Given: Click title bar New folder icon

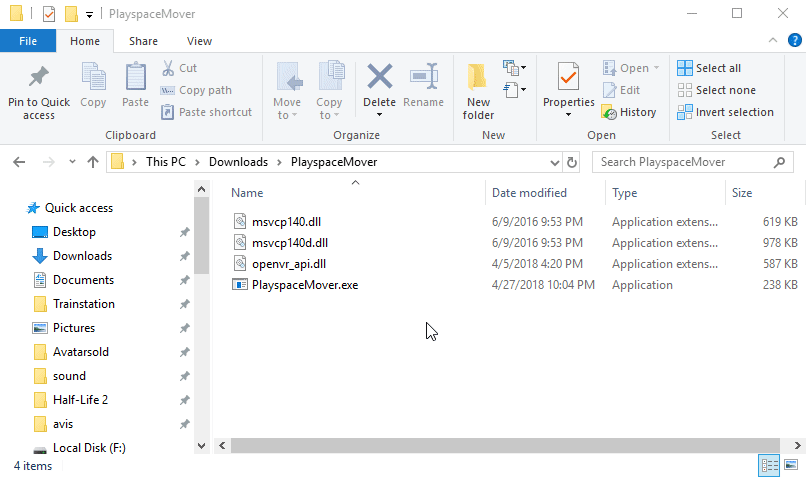Looking at the screenshot, I should click(71, 14).
